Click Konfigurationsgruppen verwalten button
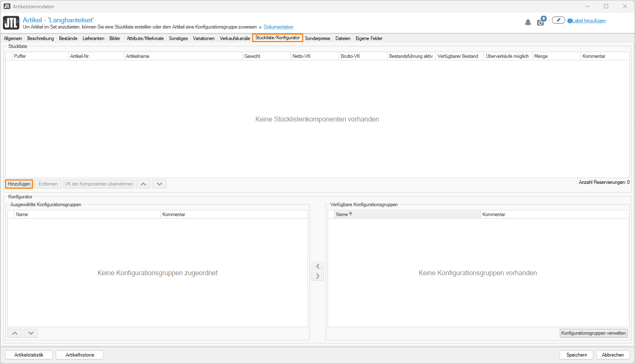This screenshot has height=364, width=635. click(593, 333)
